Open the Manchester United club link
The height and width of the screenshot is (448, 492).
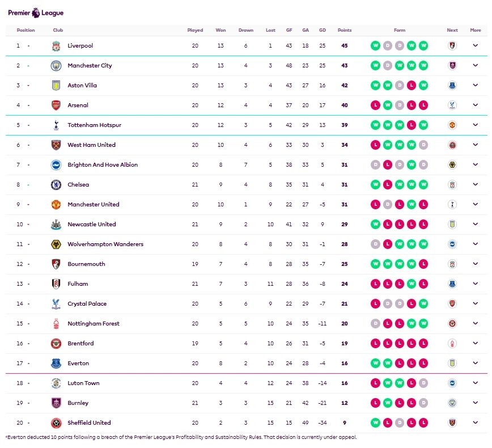(x=93, y=205)
